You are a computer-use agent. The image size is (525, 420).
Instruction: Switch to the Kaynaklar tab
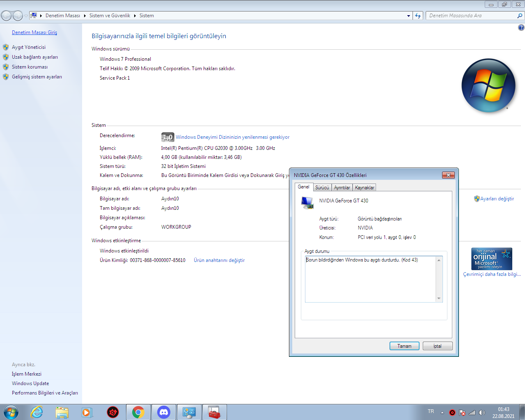click(365, 188)
